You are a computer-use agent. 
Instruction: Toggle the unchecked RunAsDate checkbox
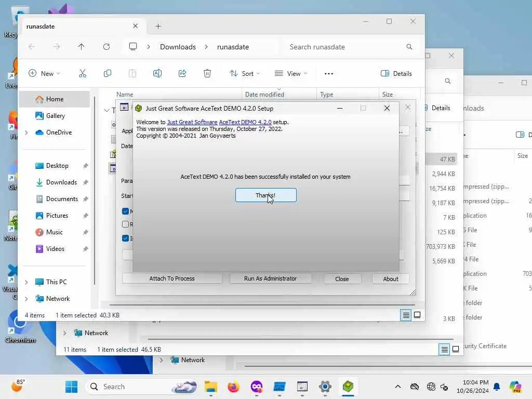(125, 224)
